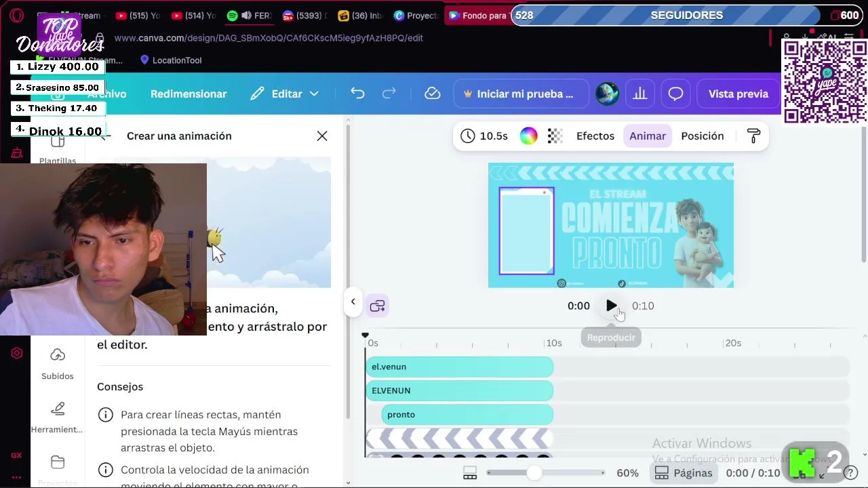Select the Animar tab
This screenshot has height=488, width=868.
tap(648, 136)
